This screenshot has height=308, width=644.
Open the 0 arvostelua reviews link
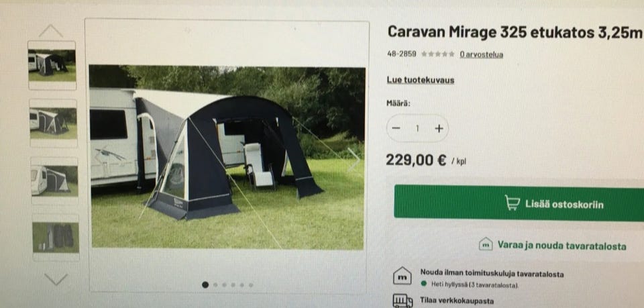tap(482, 54)
